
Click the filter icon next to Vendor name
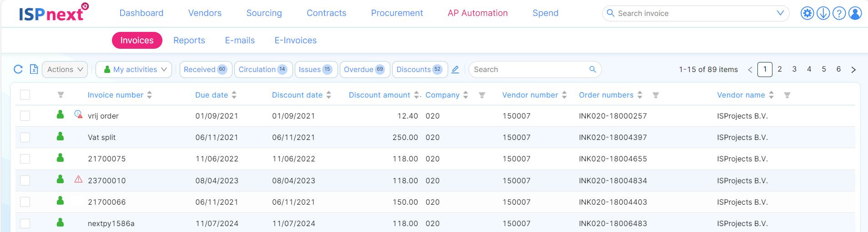[787, 95]
